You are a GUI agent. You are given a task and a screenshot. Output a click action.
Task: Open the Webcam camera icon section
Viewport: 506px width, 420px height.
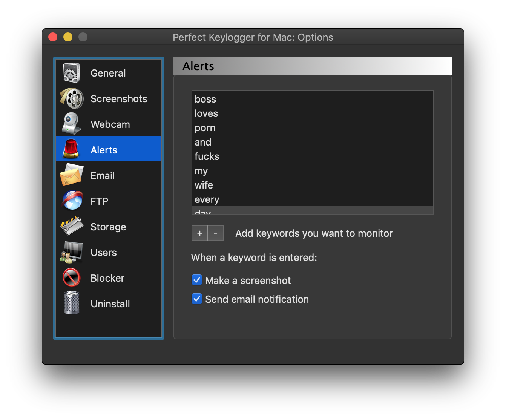coord(71,124)
